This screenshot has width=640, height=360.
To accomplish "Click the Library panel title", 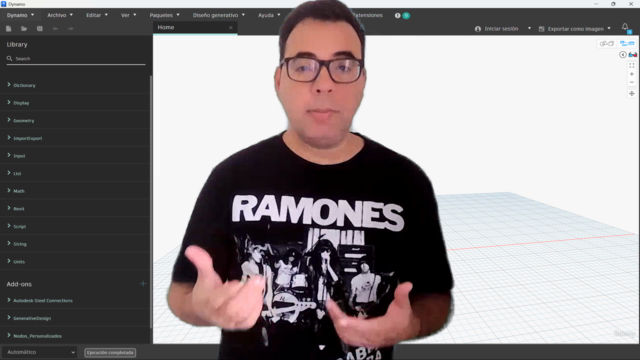I will [17, 44].
